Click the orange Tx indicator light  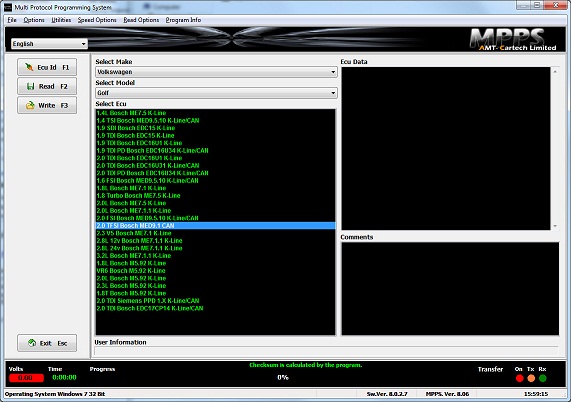pos(531,378)
